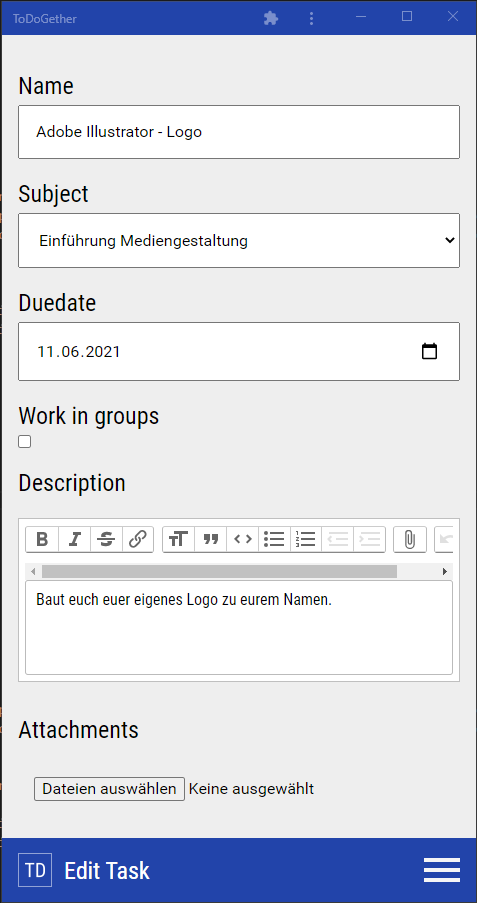Apply strikethrough formatting

(x=106, y=540)
